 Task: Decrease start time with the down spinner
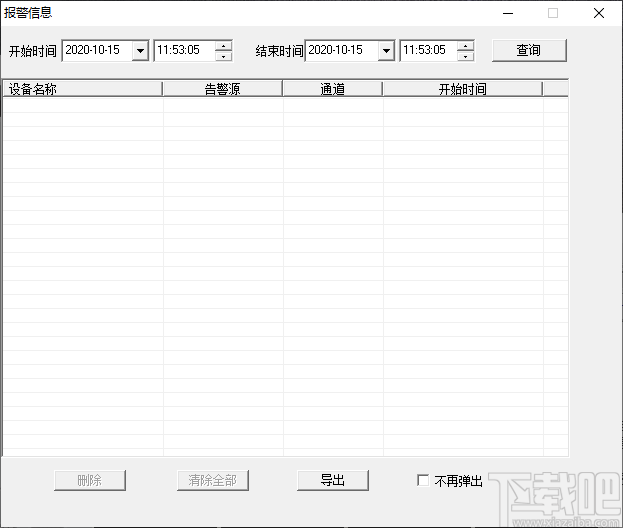[224, 56]
